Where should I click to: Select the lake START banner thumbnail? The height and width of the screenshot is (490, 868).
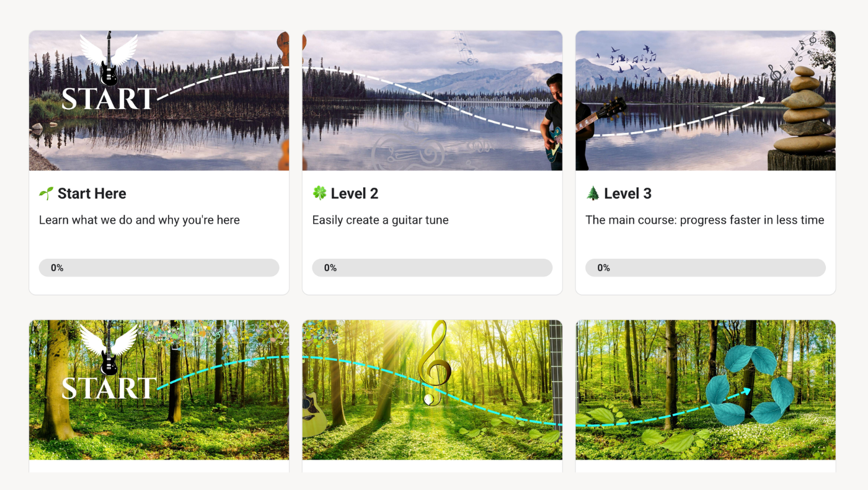159,100
